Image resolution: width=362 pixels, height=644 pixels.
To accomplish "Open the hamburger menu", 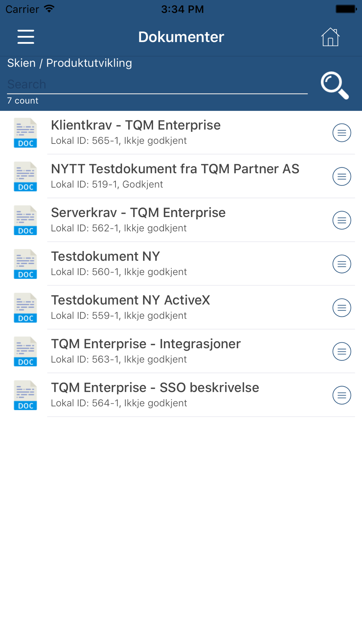I will pyautogui.click(x=26, y=37).
